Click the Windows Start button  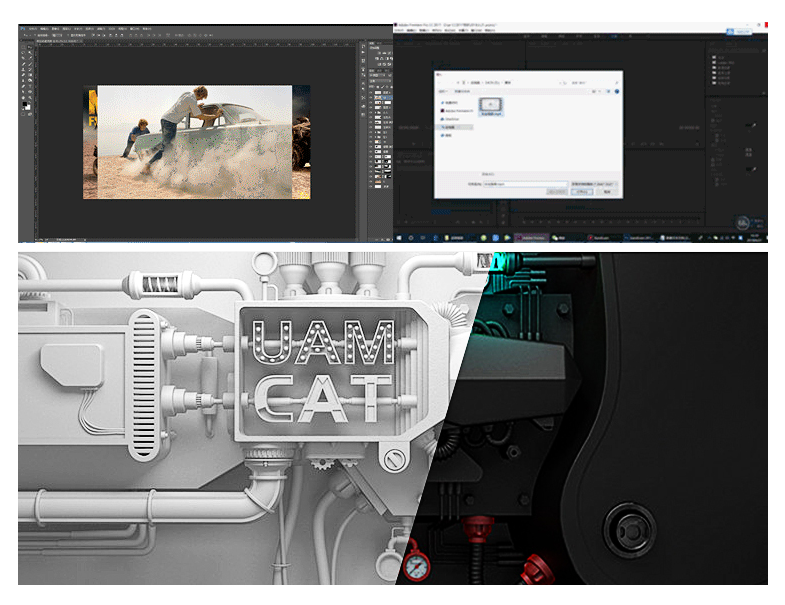tap(399, 238)
